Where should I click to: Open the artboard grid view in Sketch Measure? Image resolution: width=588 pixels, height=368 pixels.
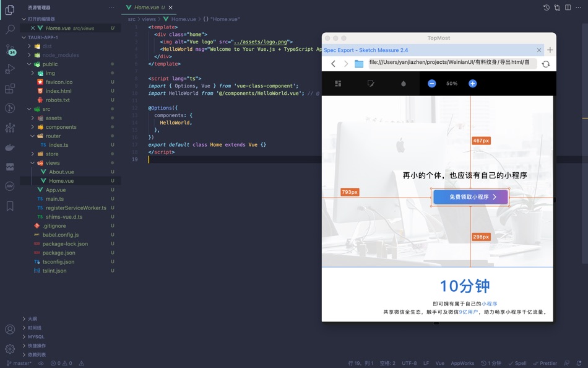[x=338, y=84]
